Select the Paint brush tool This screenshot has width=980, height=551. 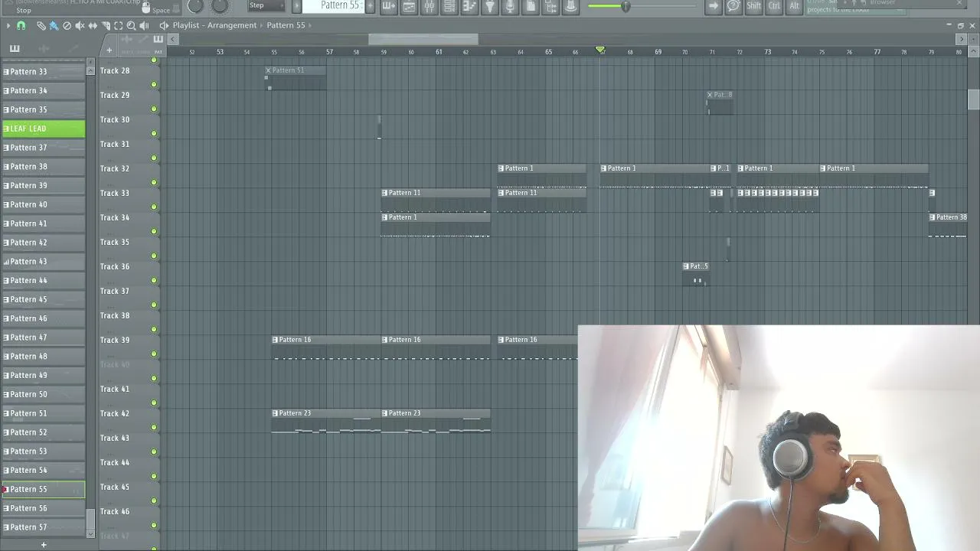tap(54, 25)
